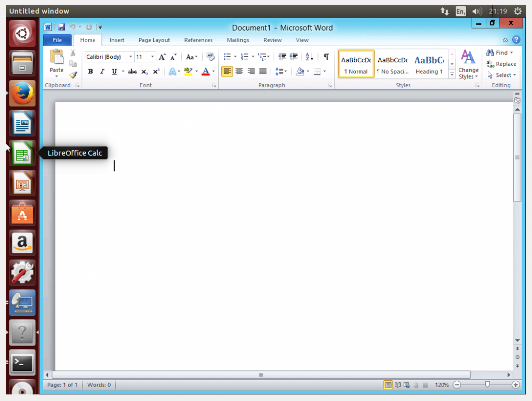Image resolution: width=532 pixels, height=401 pixels.
Task: Toggle Subscript formatting
Action: [x=144, y=72]
